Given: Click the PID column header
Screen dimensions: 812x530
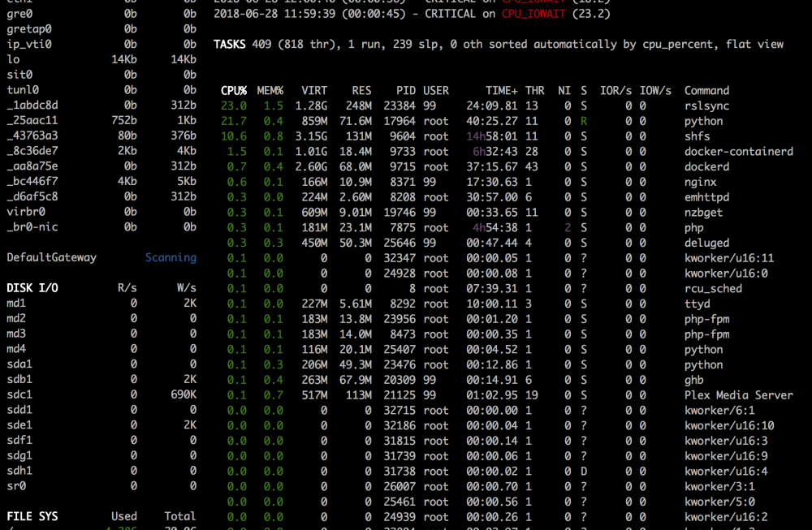Looking at the screenshot, I should pyautogui.click(x=406, y=91).
